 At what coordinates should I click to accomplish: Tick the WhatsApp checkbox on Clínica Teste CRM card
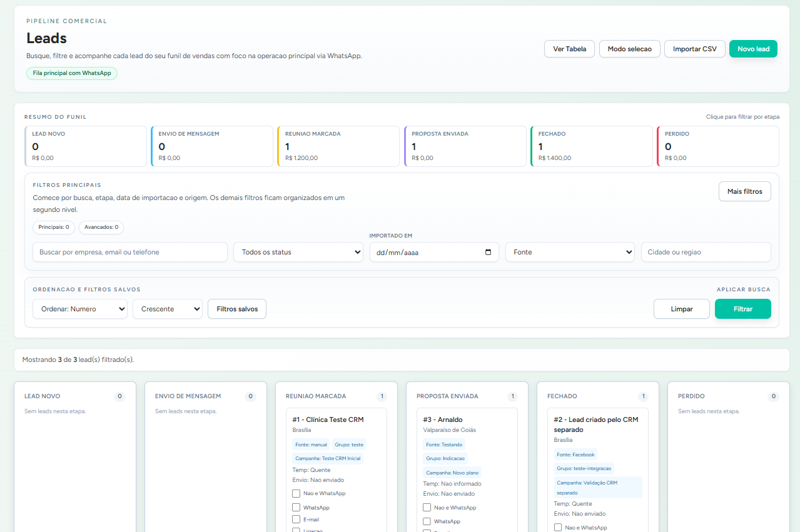[x=296, y=508]
